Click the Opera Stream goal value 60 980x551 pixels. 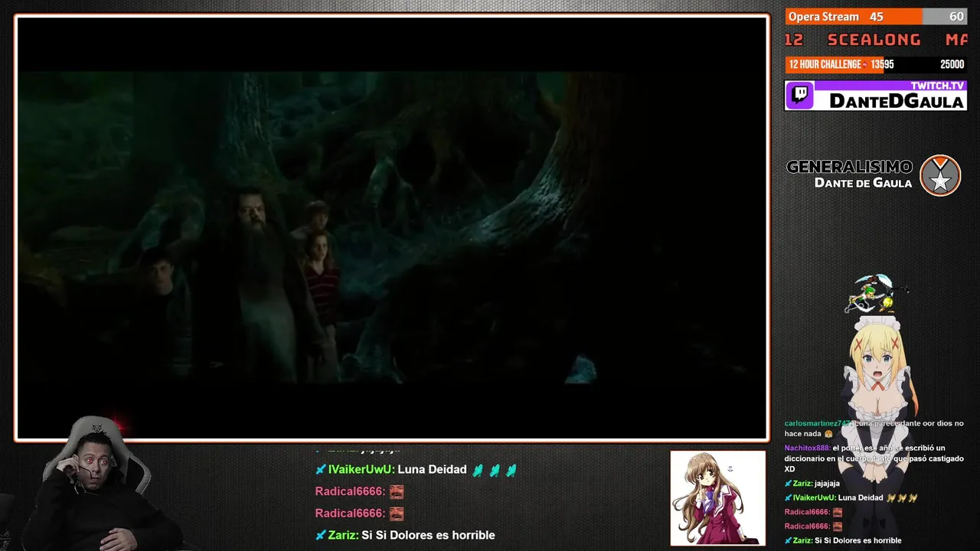[956, 17]
